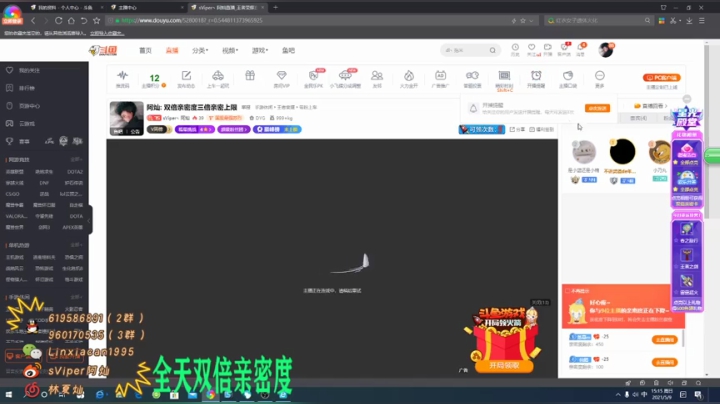This screenshot has width=720, height=404.
Task: Expand the 游戏 games dropdown
Action: [x=260, y=50]
